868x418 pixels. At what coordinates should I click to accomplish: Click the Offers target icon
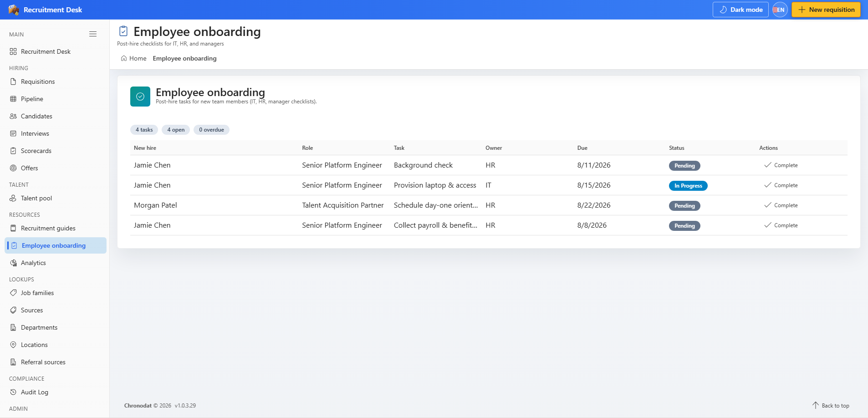[13, 168]
